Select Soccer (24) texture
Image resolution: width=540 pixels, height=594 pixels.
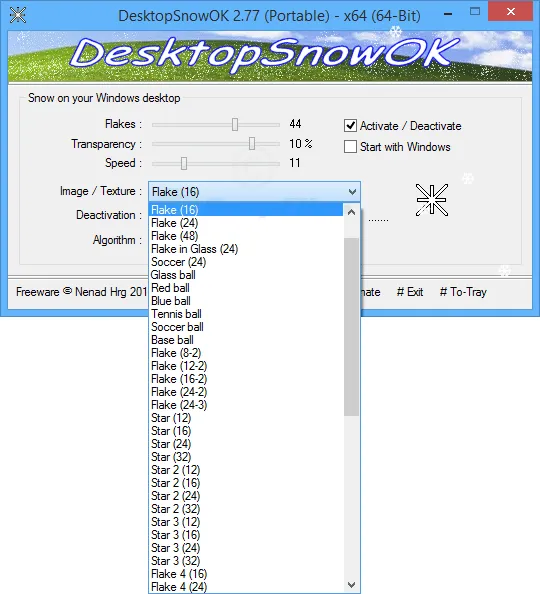(246, 262)
